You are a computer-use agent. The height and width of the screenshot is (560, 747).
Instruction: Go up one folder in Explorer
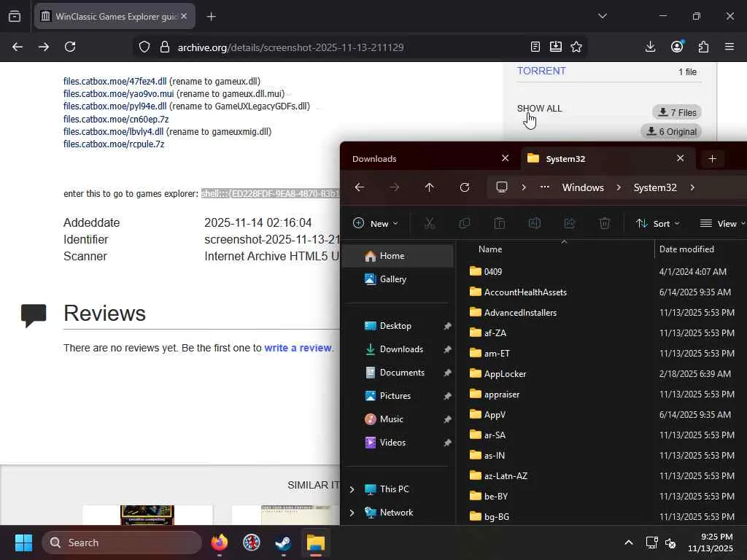tap(429, 187)
